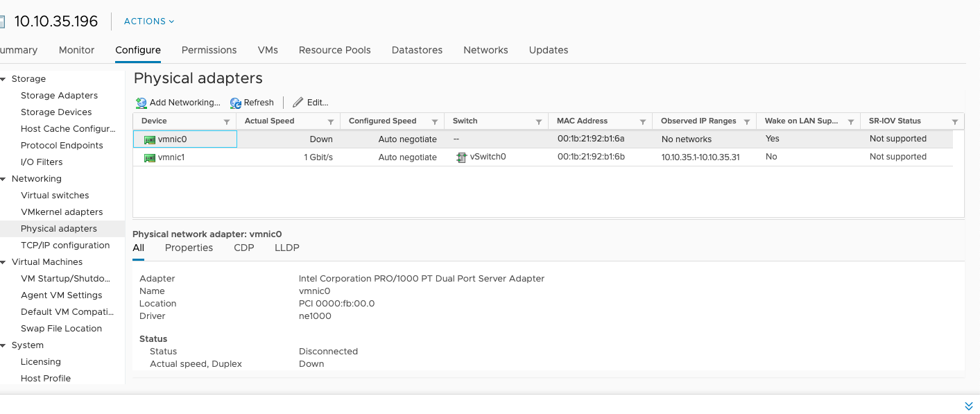Switch to the Monitor tab
The image size is (980, 414).
point(76,50)
